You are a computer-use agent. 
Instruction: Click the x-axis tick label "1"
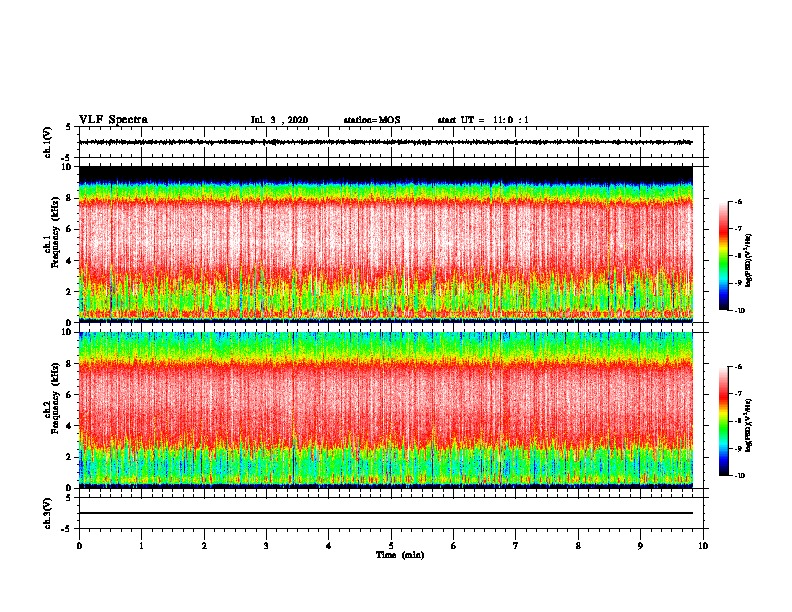click(x=141, y=546)
